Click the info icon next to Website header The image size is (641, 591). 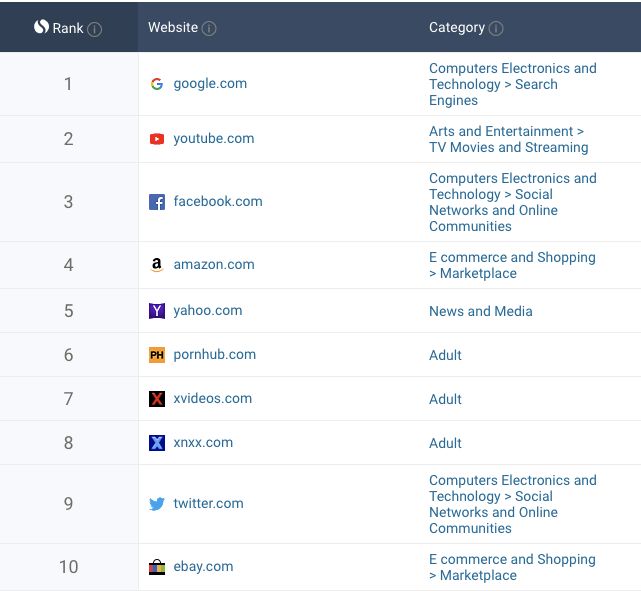click(x=209, y=28)
